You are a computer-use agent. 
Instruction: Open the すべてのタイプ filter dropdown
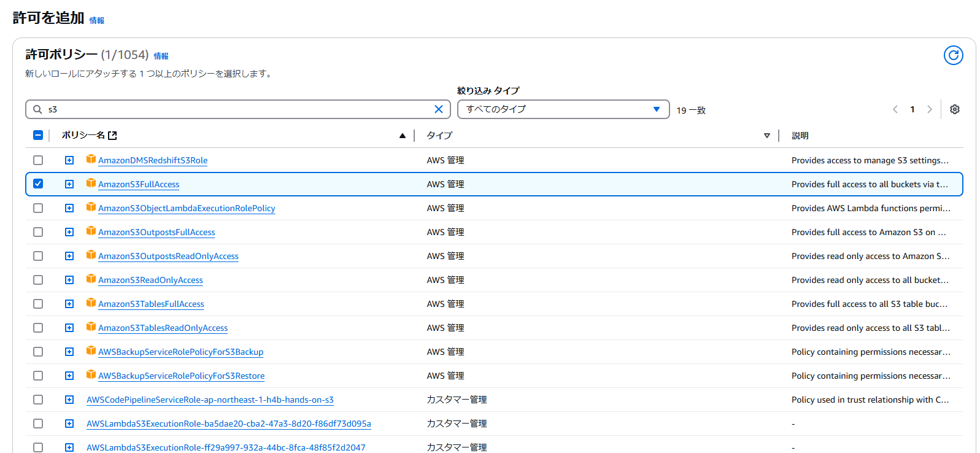pos(563,109)
